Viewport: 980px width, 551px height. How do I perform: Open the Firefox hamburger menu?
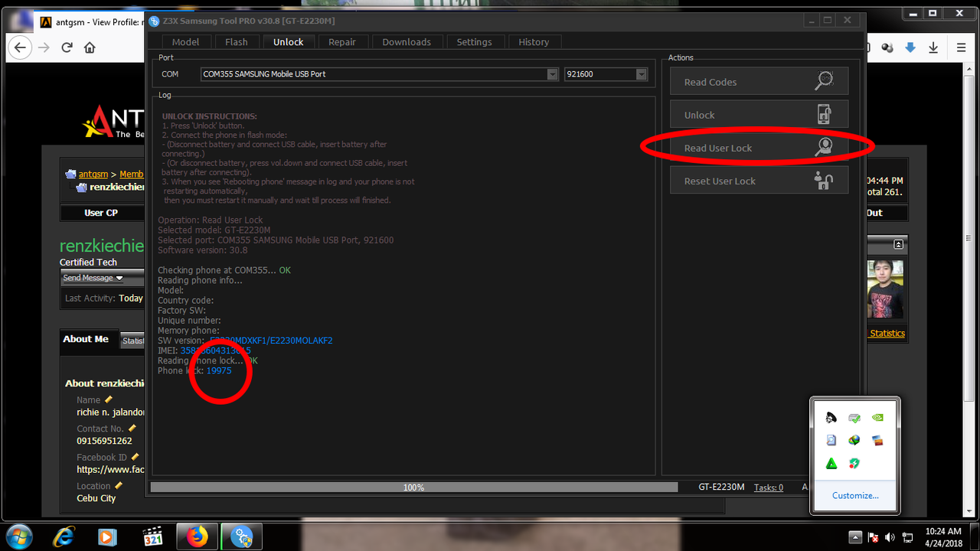[961, 47]
